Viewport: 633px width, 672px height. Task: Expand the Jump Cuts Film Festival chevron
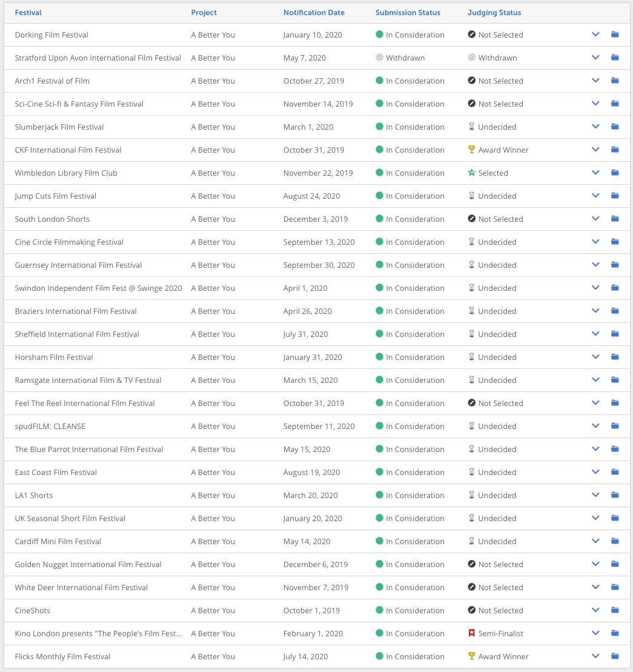[x=595, y=196]
